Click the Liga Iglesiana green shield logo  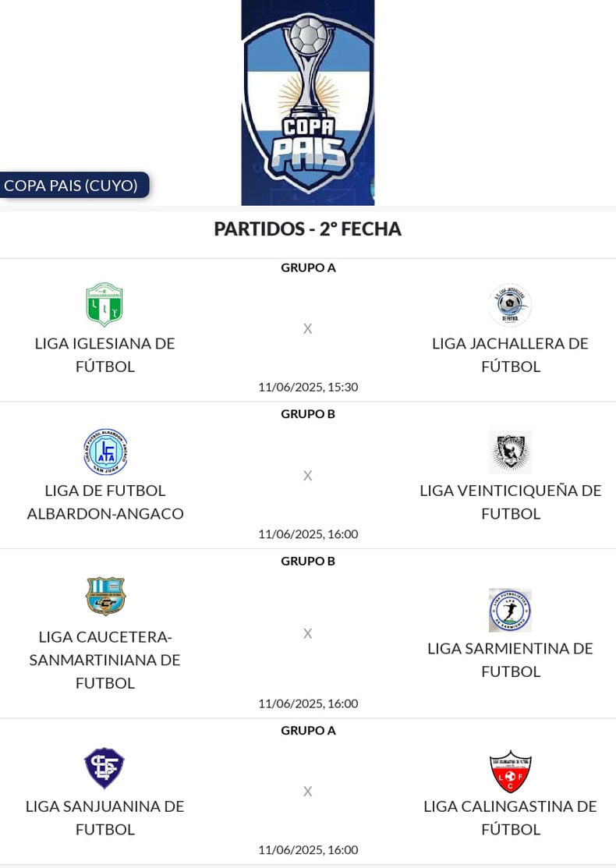tap(104, 304)
